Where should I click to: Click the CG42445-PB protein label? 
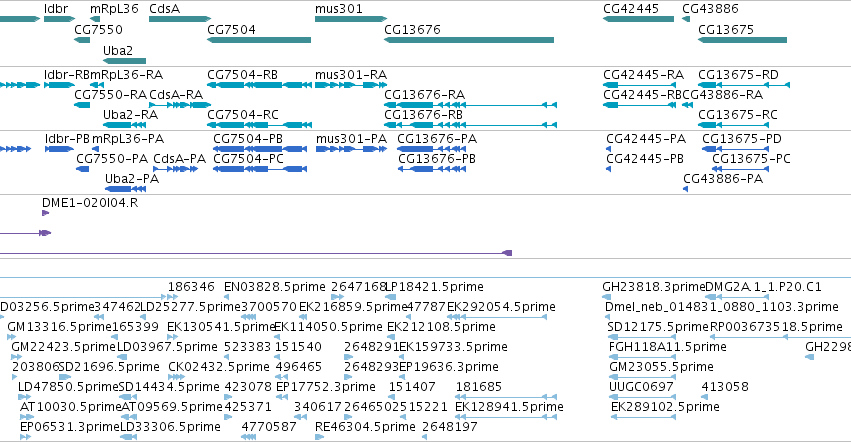tap(645, 159)
